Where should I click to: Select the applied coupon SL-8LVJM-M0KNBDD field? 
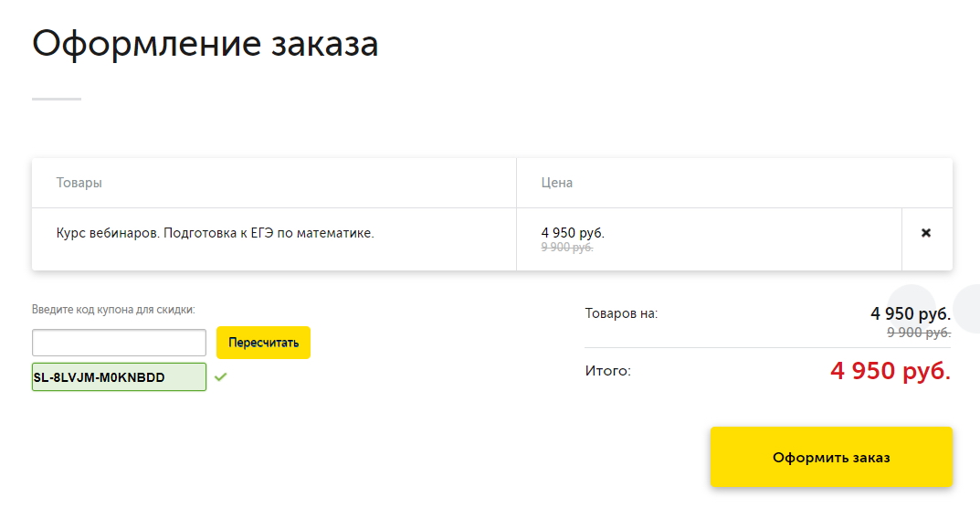(119, 376)
